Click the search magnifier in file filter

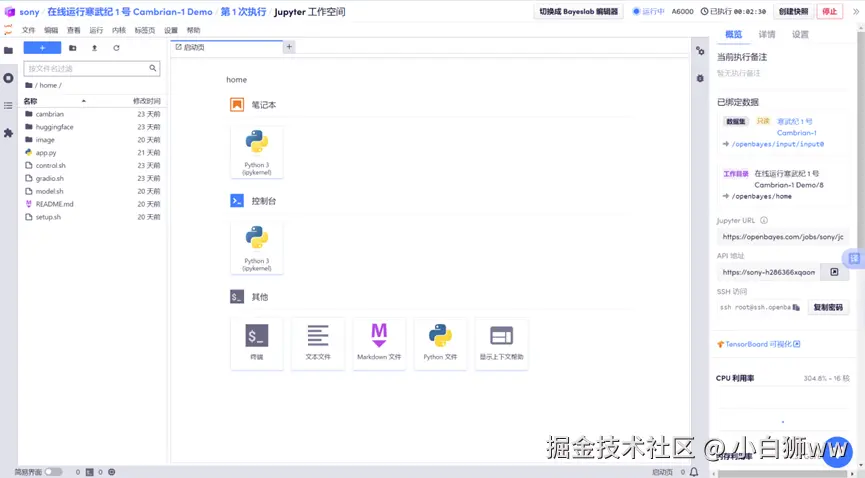(x=153, y=68)
